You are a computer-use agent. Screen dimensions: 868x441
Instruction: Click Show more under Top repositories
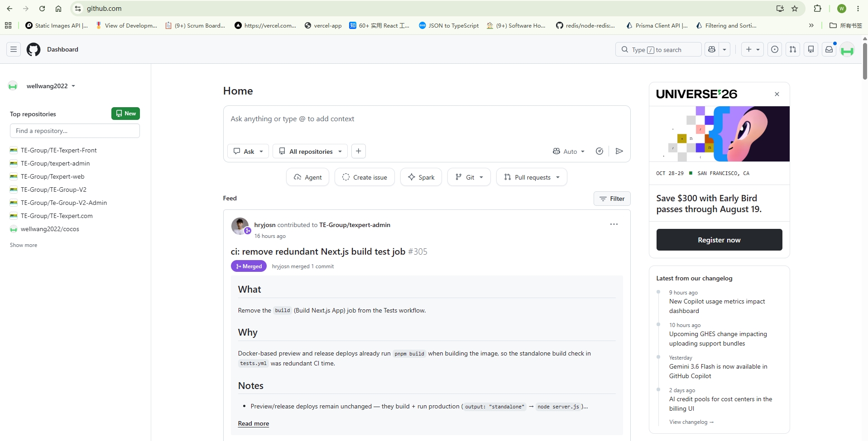24,245
